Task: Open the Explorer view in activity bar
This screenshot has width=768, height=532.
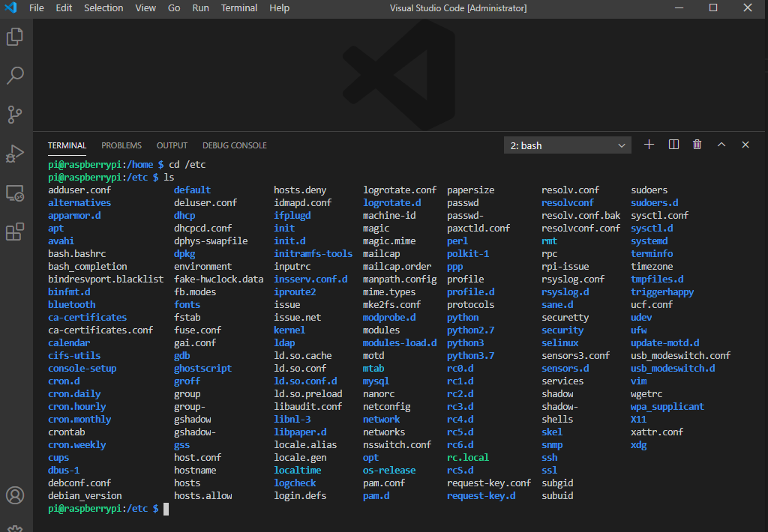Action: coord(15,37)
